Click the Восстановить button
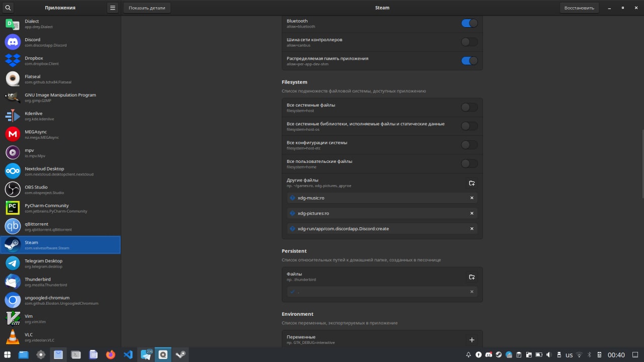Screen dimensions: 644x362 click(x=579, y=8)
